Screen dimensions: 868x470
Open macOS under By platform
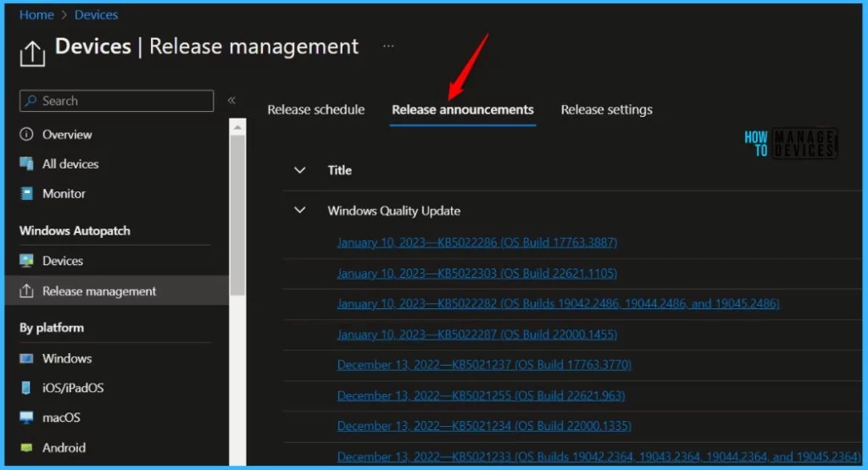tap(61, 417)
